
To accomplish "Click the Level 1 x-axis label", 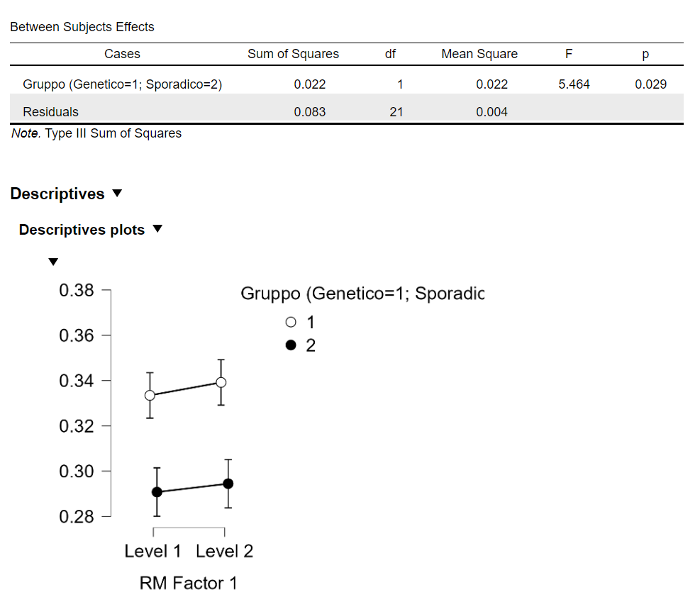I will click(x=152, y=551).
